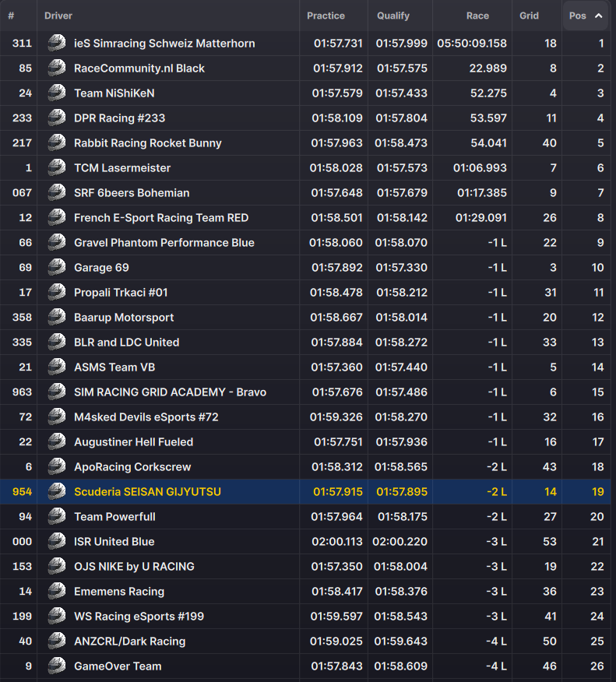Click helmet icon beside ASMS Team VB
616x682 pixels.
(x=57, y=367)
